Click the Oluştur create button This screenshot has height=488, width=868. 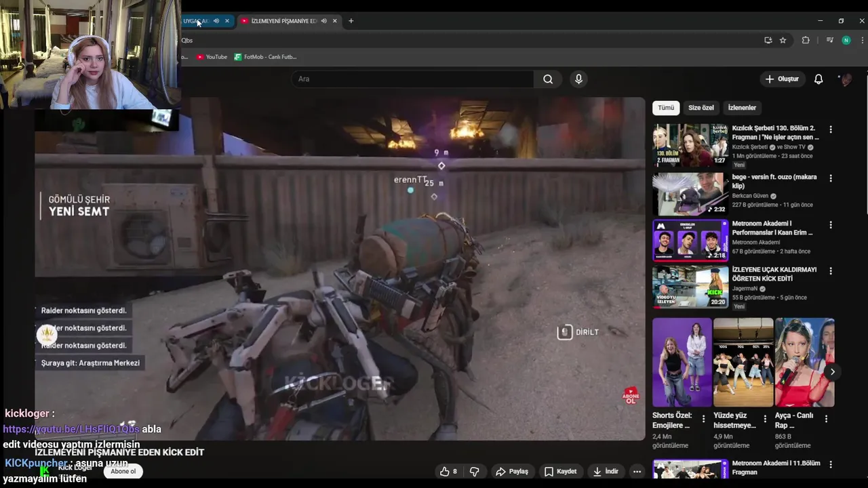tap(782, 79)
